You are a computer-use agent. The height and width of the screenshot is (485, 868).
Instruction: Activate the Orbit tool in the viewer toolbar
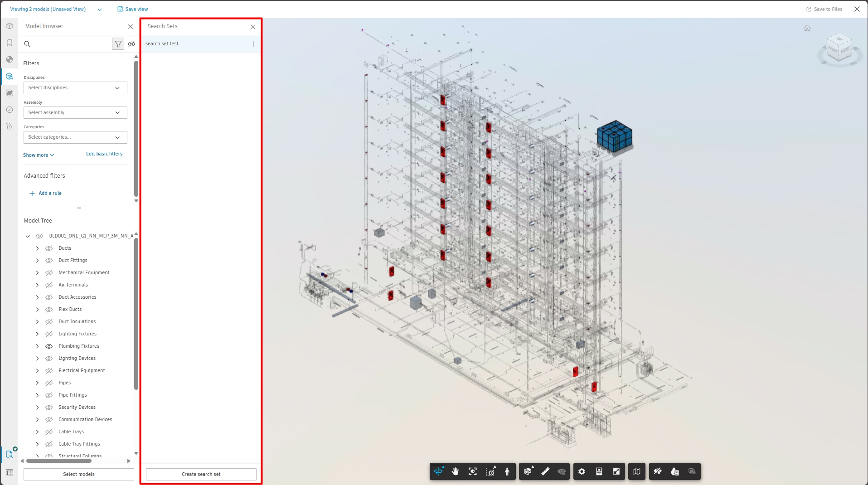[438, 471]
